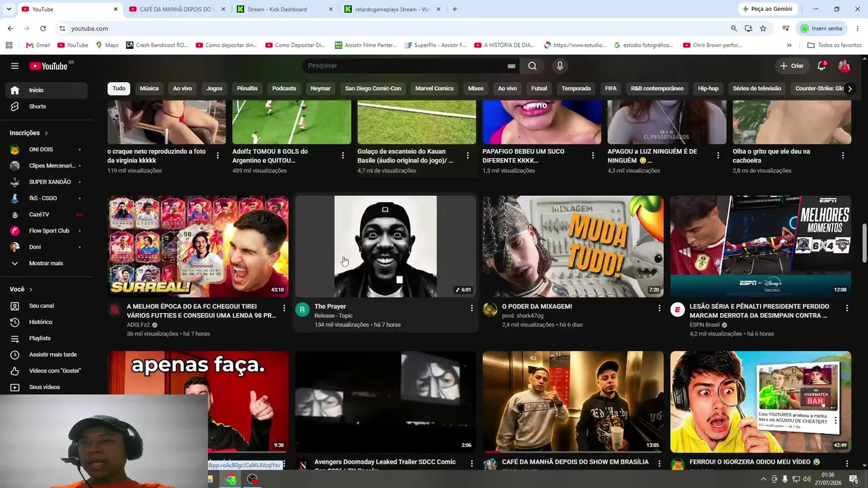Select the Música filter chip
The height and width of the screenshot is (488, 868).
[149, 89]
